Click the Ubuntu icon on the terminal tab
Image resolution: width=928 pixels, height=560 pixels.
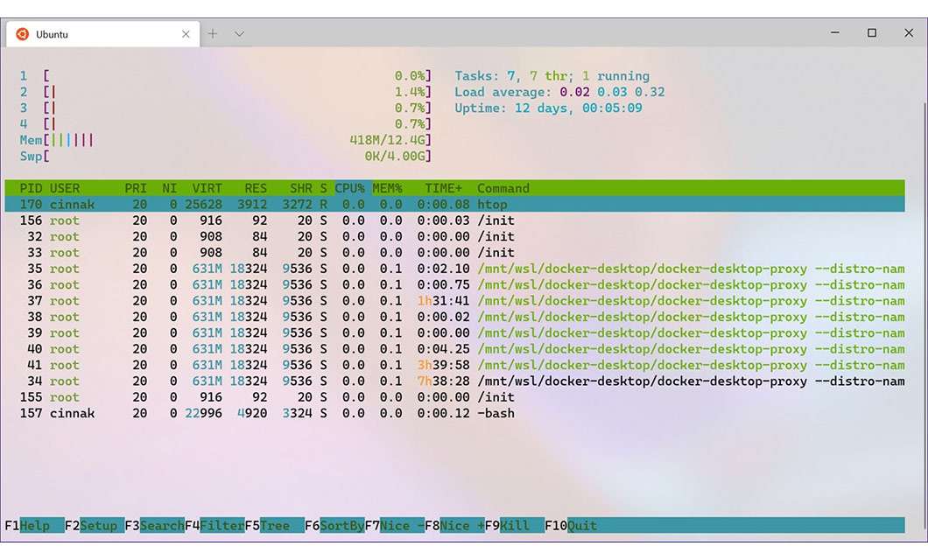pos(21,33)
